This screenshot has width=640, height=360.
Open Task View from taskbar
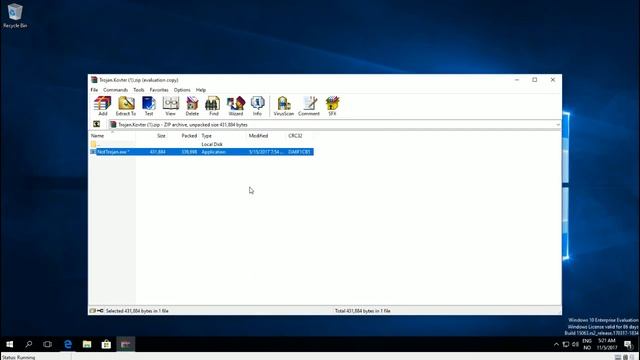click(x=47, y=344)
